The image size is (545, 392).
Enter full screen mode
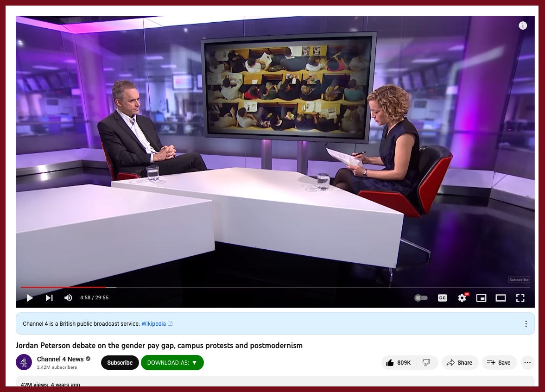click(x=520, y=298)
